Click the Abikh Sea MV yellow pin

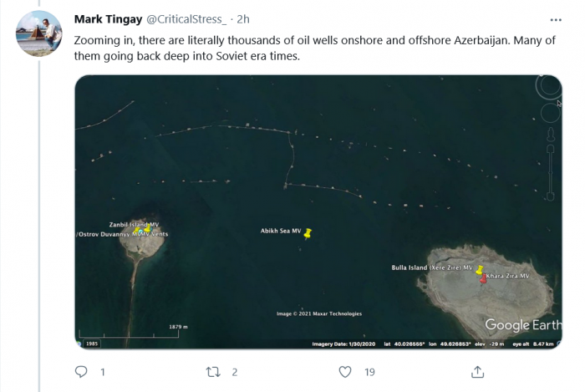tap(308, 235)
